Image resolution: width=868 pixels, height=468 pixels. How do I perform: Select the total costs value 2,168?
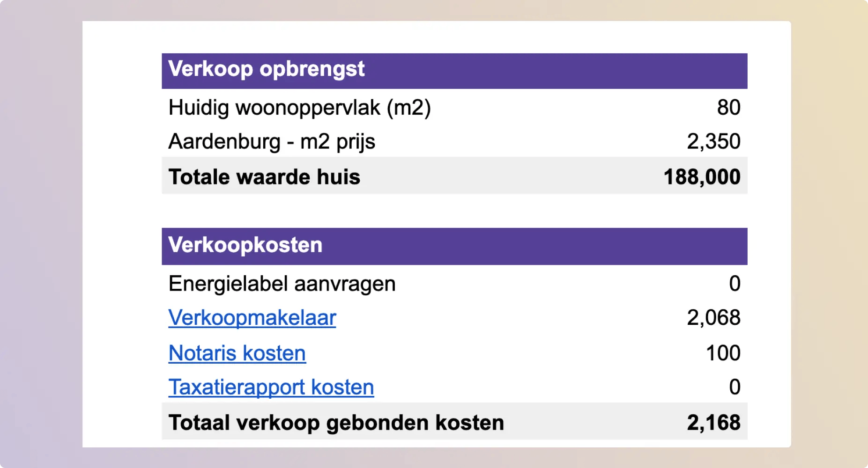713,423
